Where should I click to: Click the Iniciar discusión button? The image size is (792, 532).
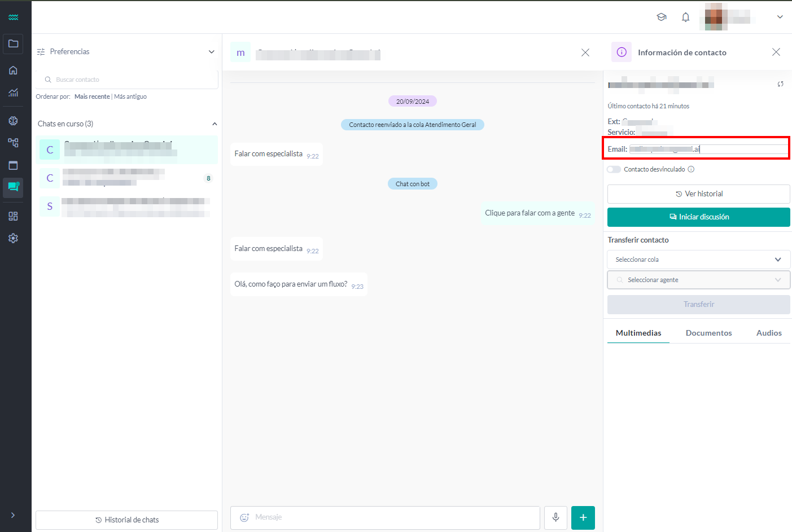pos(698,217)
